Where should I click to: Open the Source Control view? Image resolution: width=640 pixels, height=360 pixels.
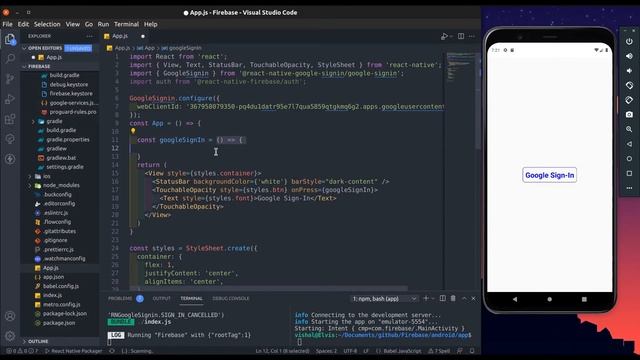point(10,79)
